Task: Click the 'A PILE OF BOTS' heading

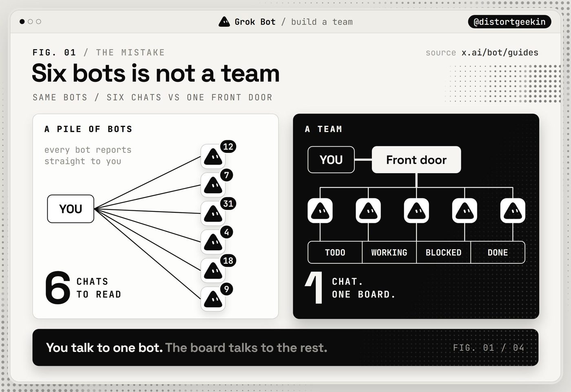Action: pos(89,129)
